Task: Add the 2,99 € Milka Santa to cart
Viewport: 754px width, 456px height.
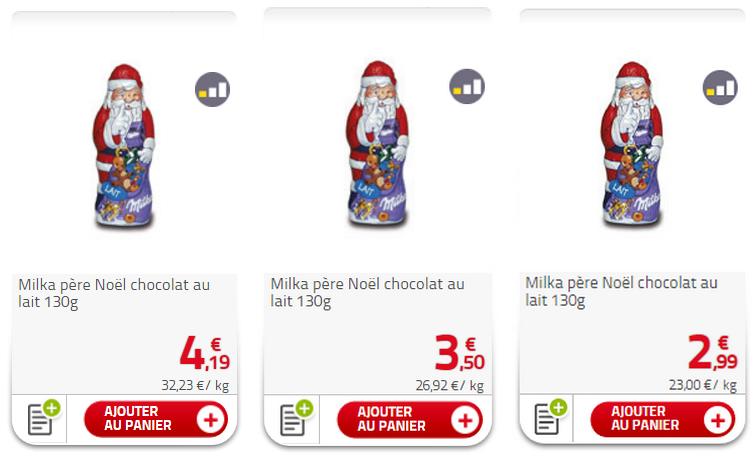Action: point(663,419)
